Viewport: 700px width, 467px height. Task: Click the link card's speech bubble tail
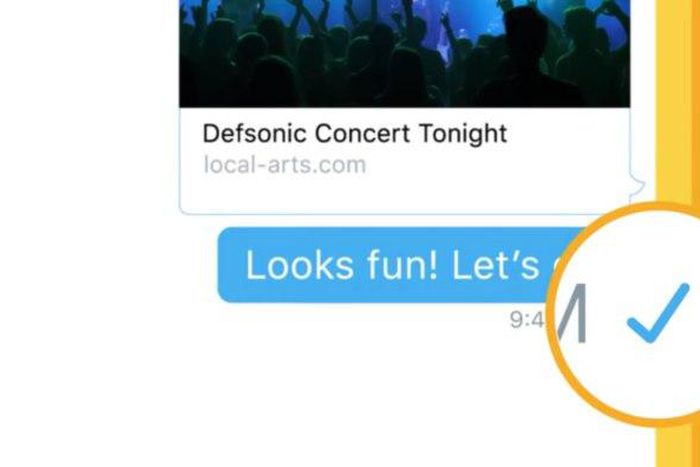tap(638, 187)
